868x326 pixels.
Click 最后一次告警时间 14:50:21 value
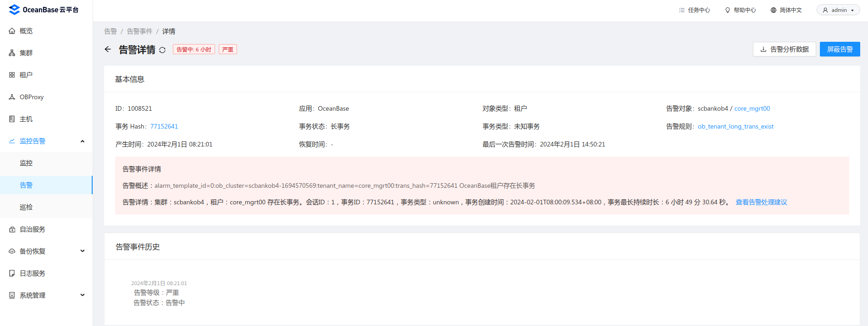[572, 144]
